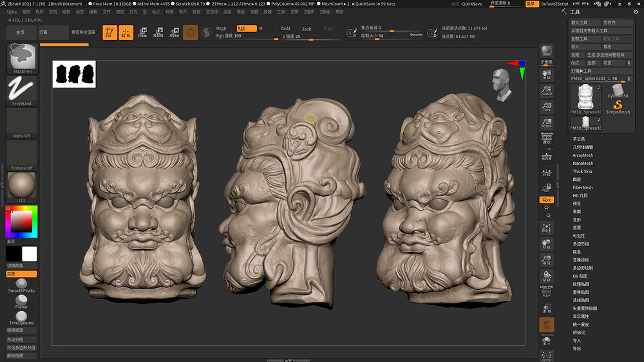Viewport: 644px width, 362px height.
Task: Toggle the floor grid icon
Action: click(x=547, y=157)
